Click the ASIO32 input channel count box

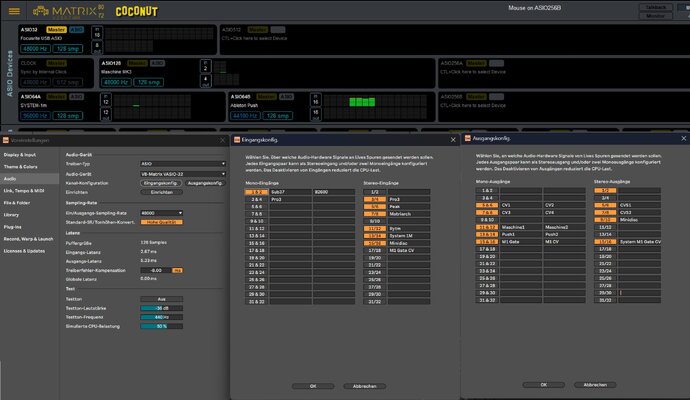(97, 33)
